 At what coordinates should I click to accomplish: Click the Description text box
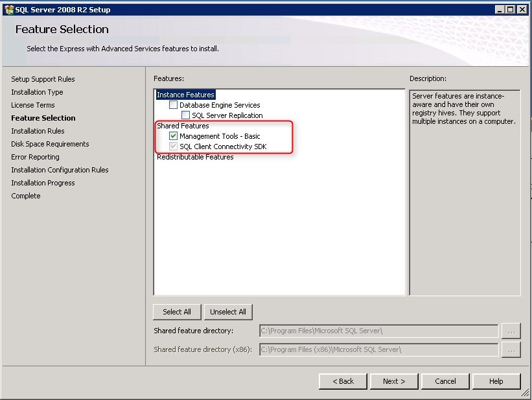465,193
